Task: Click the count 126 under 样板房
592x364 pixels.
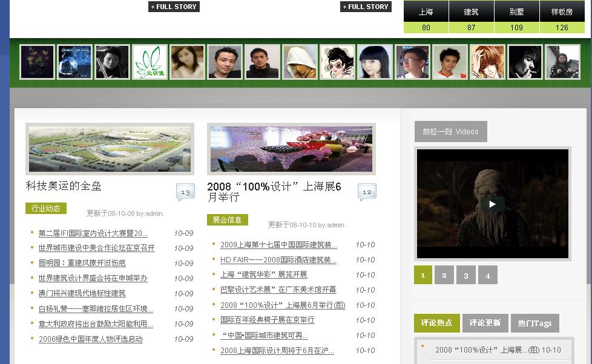Action: coord(562,28)
